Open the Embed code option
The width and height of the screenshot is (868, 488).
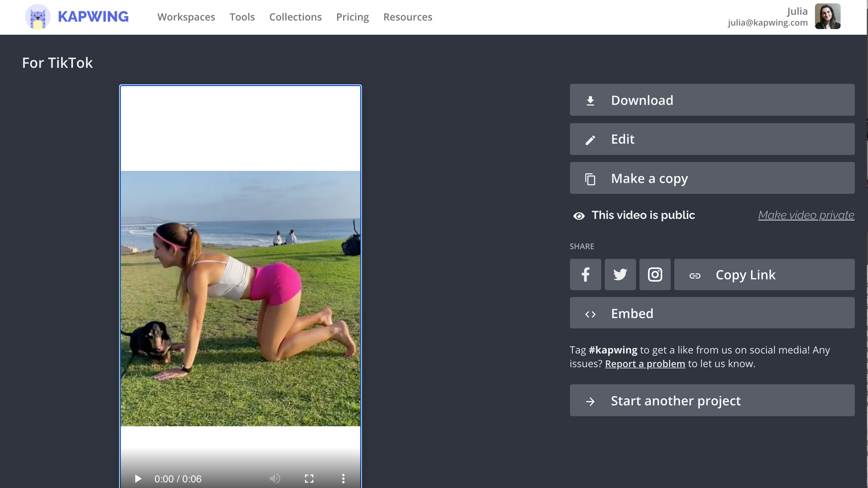712,313
